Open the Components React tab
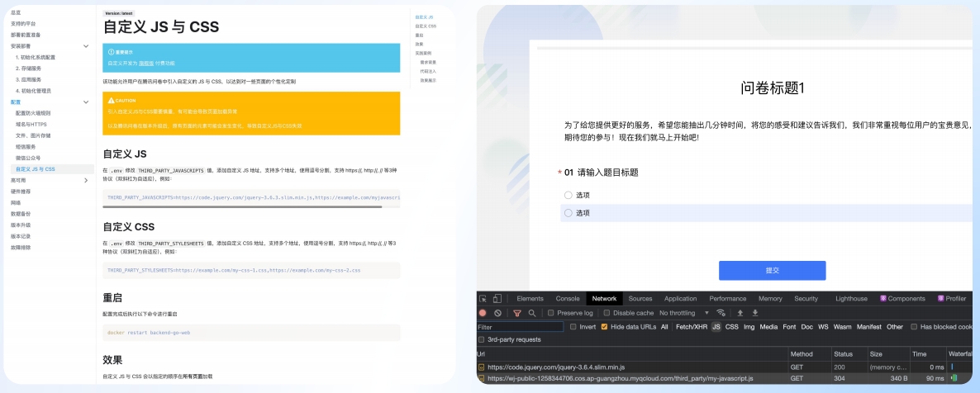The width and height of the screenshot is (980, 393). [902, 299]
